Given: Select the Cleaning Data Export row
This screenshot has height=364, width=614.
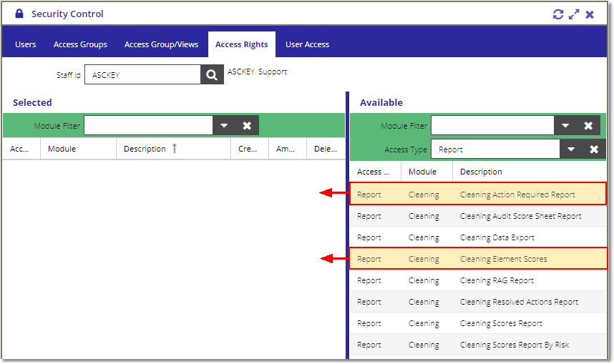Looking at the screenshot, I should (478, 237).
